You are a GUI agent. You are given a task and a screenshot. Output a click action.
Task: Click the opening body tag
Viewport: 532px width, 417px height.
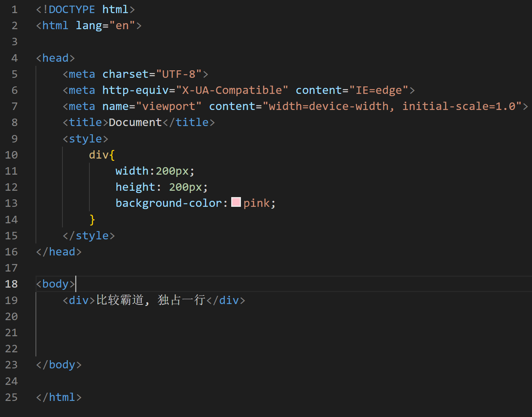pos(55,284)
